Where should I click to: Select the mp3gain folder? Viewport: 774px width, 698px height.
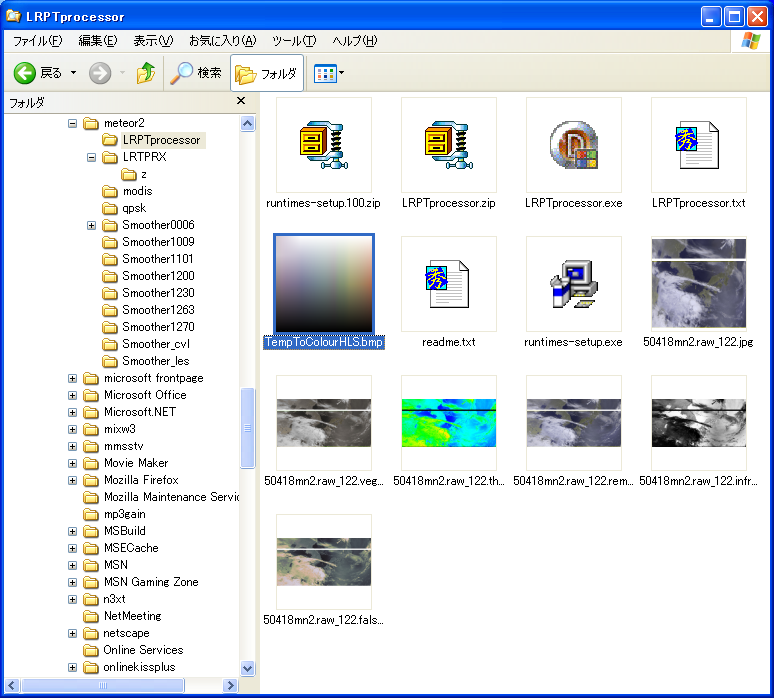point(124,514)
